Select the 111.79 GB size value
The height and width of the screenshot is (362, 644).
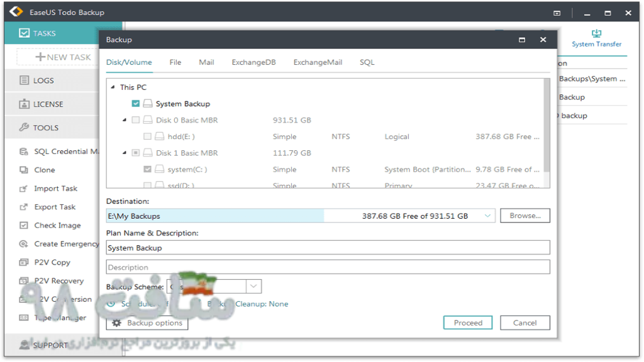(292, 153)
